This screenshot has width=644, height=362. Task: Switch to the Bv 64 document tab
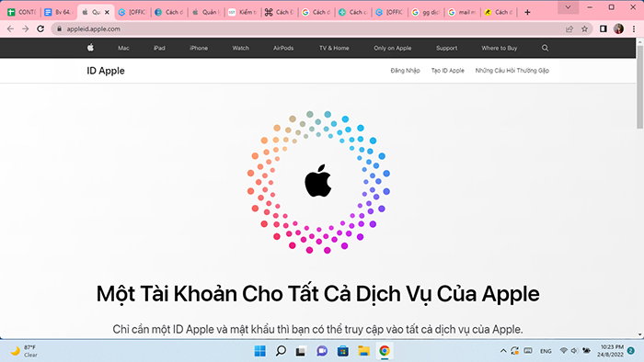pos(58,12)
